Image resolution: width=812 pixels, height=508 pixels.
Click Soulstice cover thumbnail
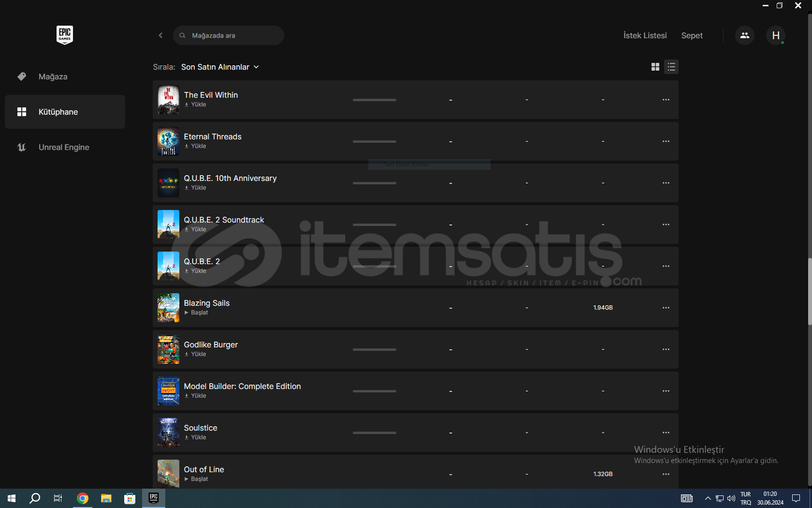[x=168, y=433]
